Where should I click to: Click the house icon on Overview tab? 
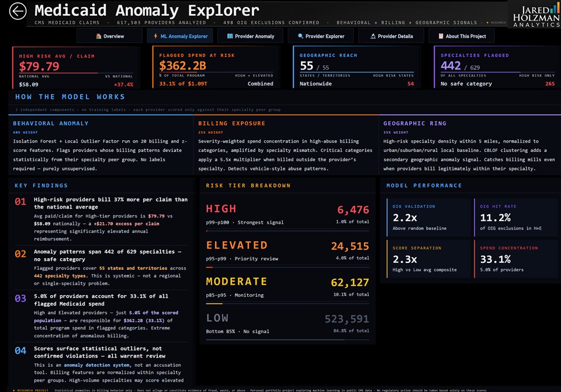(x=98, y=36)
